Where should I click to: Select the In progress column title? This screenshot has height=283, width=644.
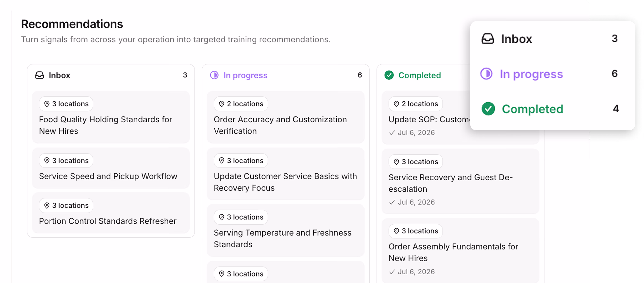(246, 76)
